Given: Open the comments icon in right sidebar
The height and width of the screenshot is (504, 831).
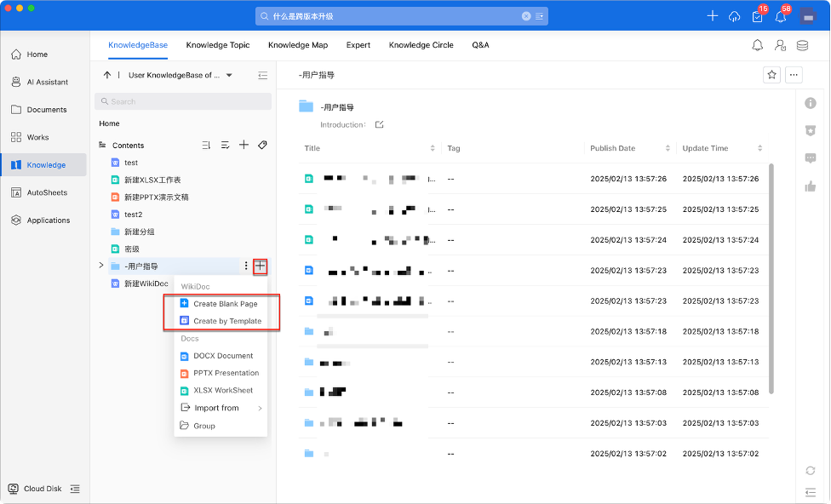Looking at the screenshot, I should [x=811, y=158].
